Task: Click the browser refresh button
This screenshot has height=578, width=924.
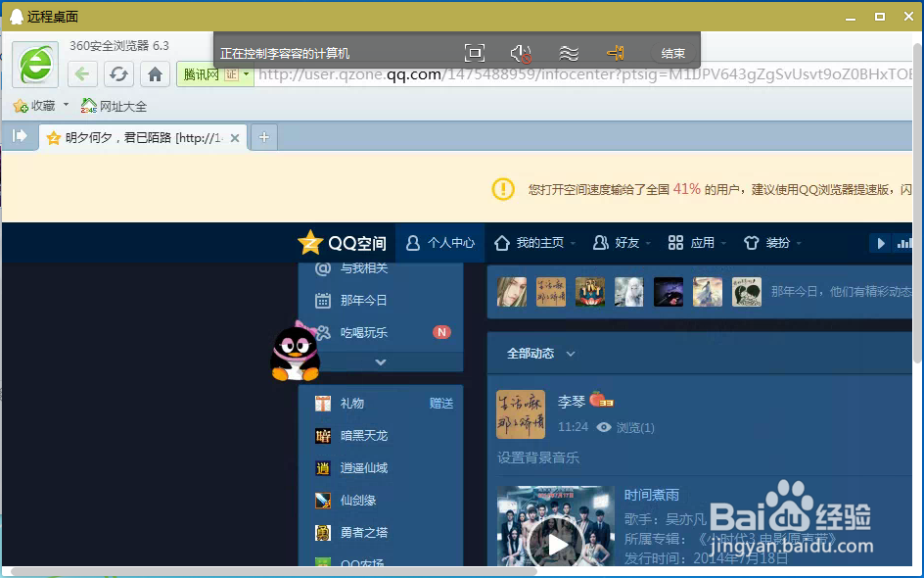Action: (x=118, y=74)
